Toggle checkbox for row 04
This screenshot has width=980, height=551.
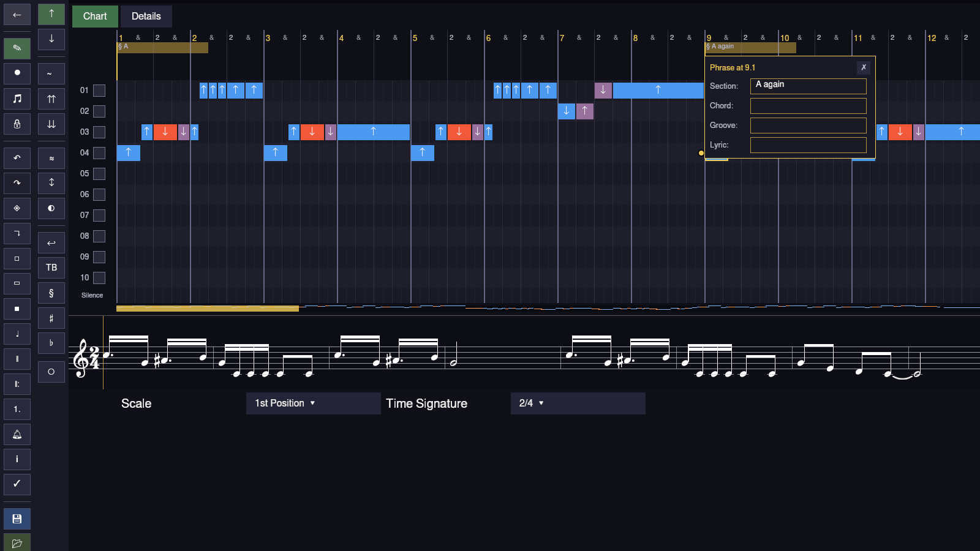coord(99,153)
